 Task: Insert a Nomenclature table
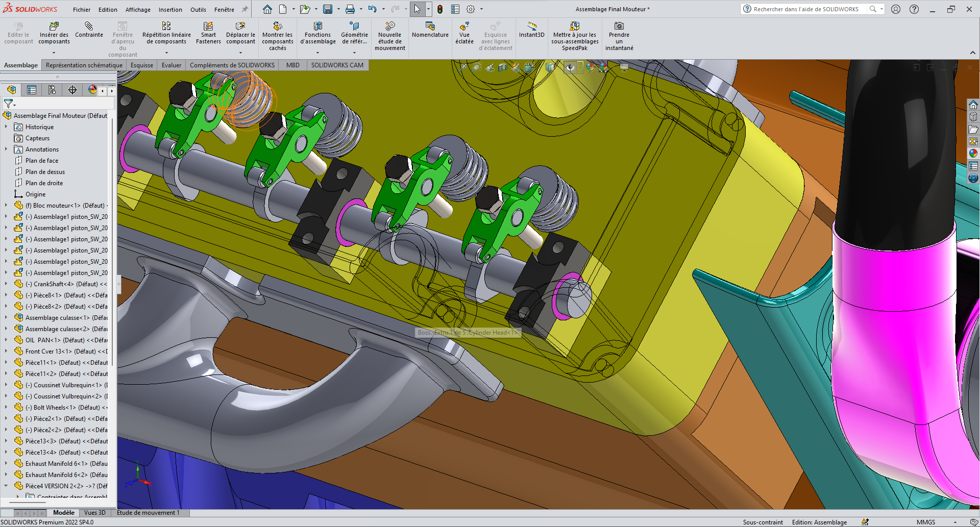pyautogui.click(x=430, y=30)
